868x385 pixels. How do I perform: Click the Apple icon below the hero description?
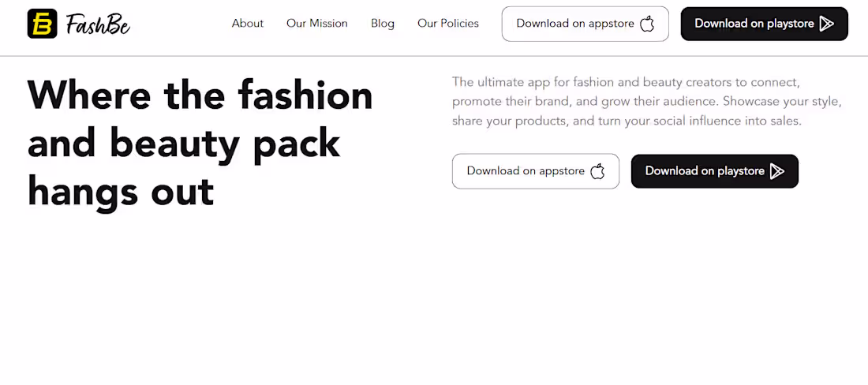[597, 171]
